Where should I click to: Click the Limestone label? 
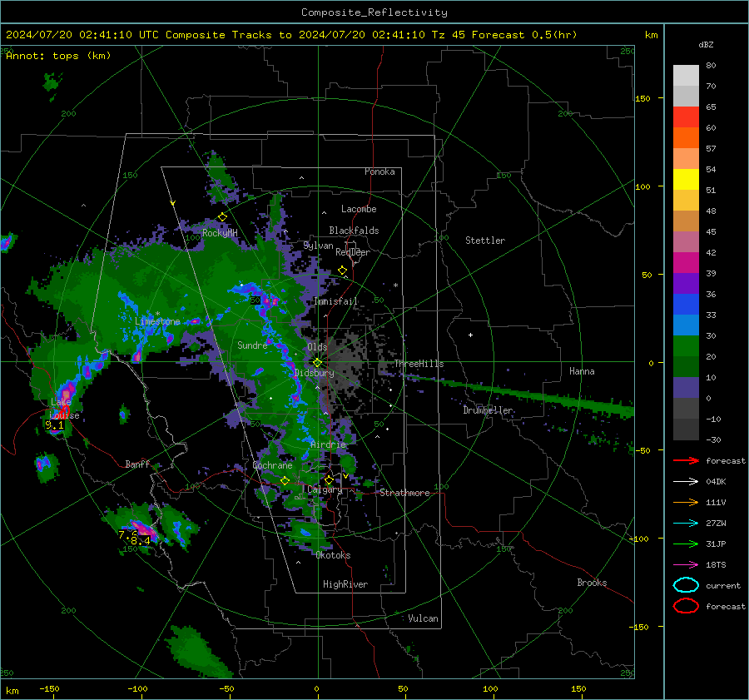point(157,321)
